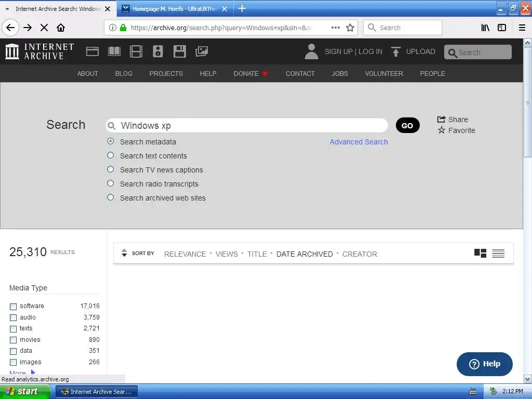The height and width of the screenshot is (399, 532).
Task: Switch to tile grid view
Action: (480, 253)
